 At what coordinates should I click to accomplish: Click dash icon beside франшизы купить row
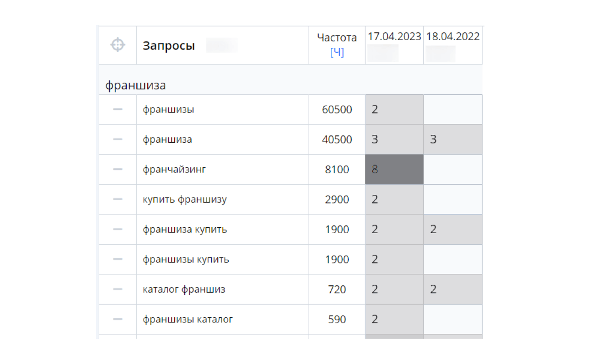pos(118,259)
